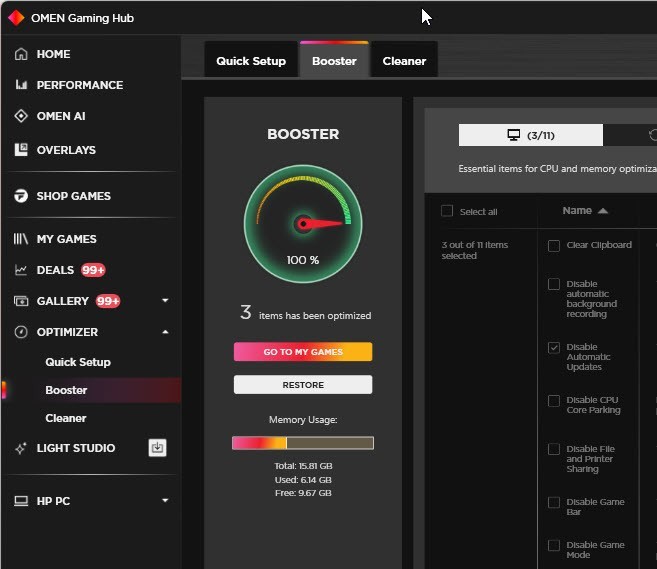The width and height of the screenshot is (657, 569).
Task: Click the 'Disable Game Bar' label text
Action: [595, 507]
